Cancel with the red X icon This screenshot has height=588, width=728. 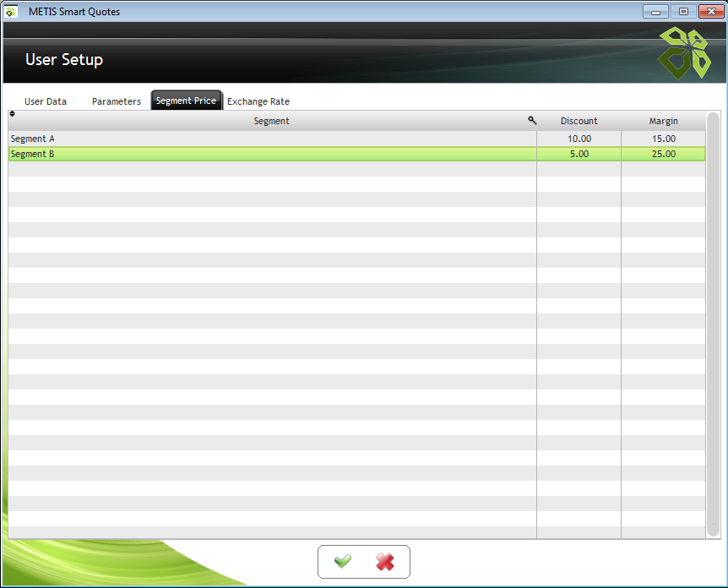click(x=385, y=562)
